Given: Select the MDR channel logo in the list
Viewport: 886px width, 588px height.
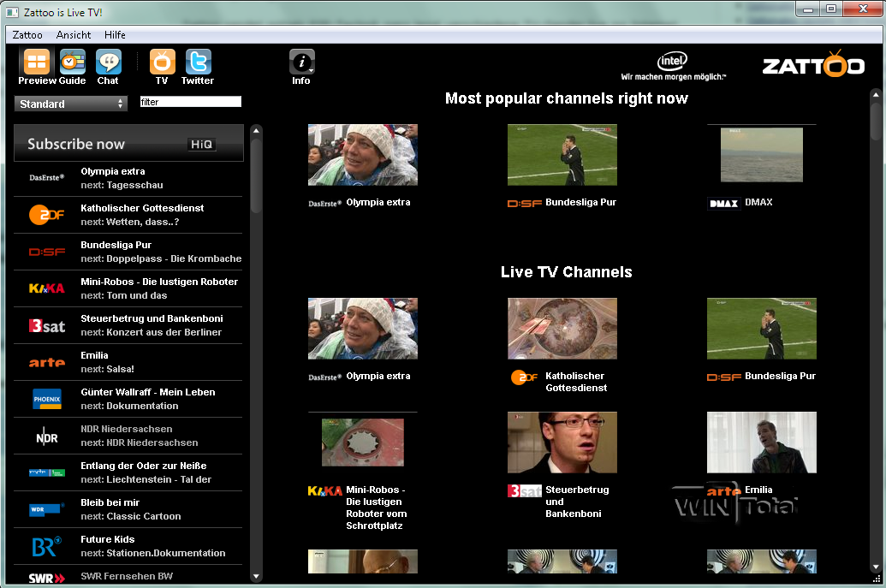Looking at the screenshot, I should pos(47,472).
